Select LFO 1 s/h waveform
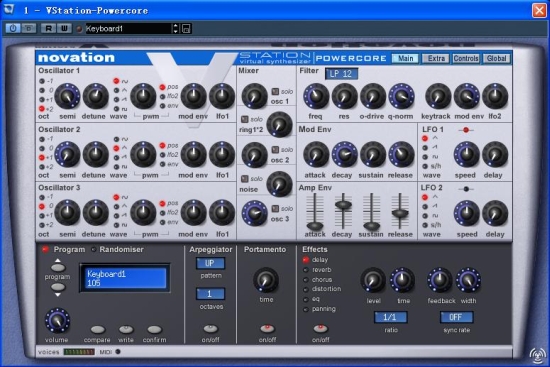The image size is (550, 367). pyautogui.click(x=425, y=166)
